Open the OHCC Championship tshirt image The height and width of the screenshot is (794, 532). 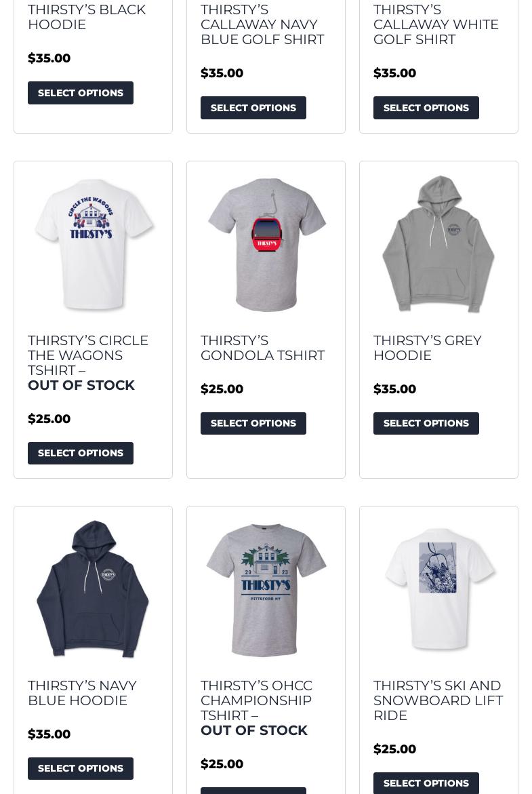tap(266, 589)
